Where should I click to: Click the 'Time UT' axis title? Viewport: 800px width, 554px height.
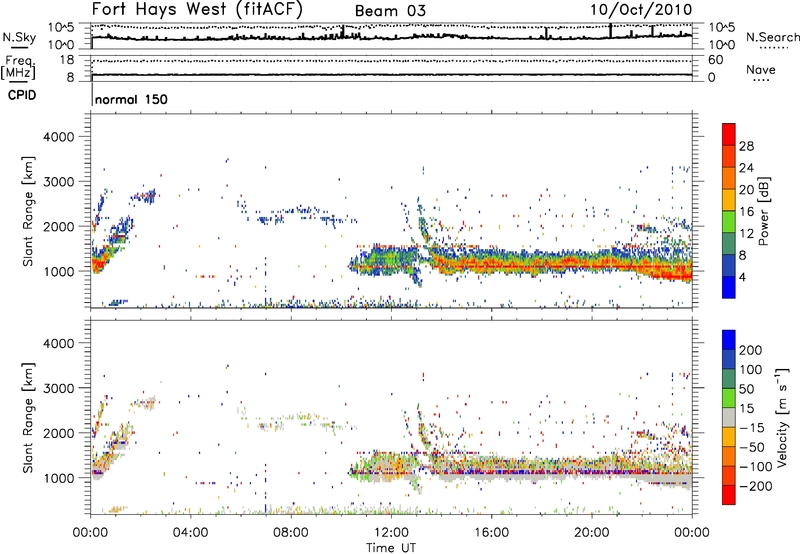[x=391, y=548]
